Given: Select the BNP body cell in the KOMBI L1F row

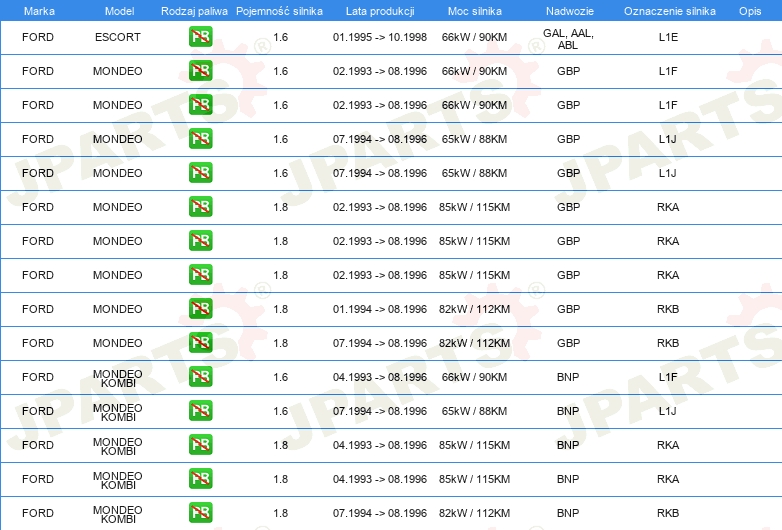Looking at the screenshot, I should [x=568, y=377].
